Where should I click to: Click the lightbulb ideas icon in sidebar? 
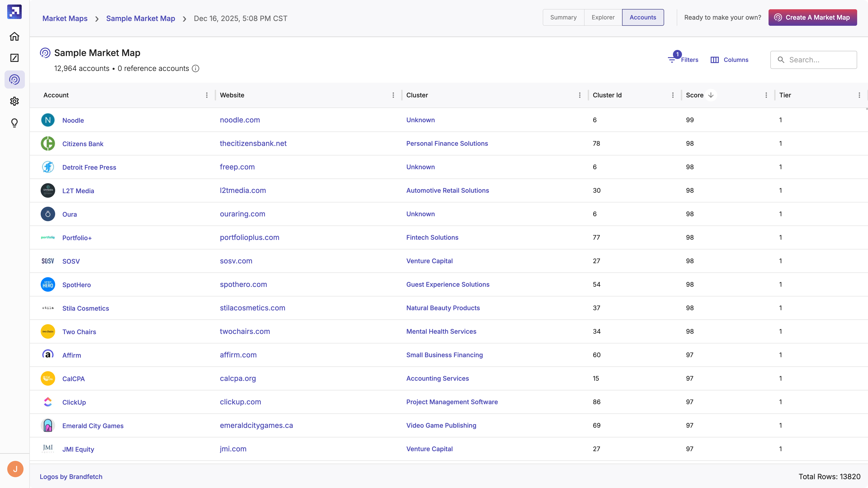14,123
